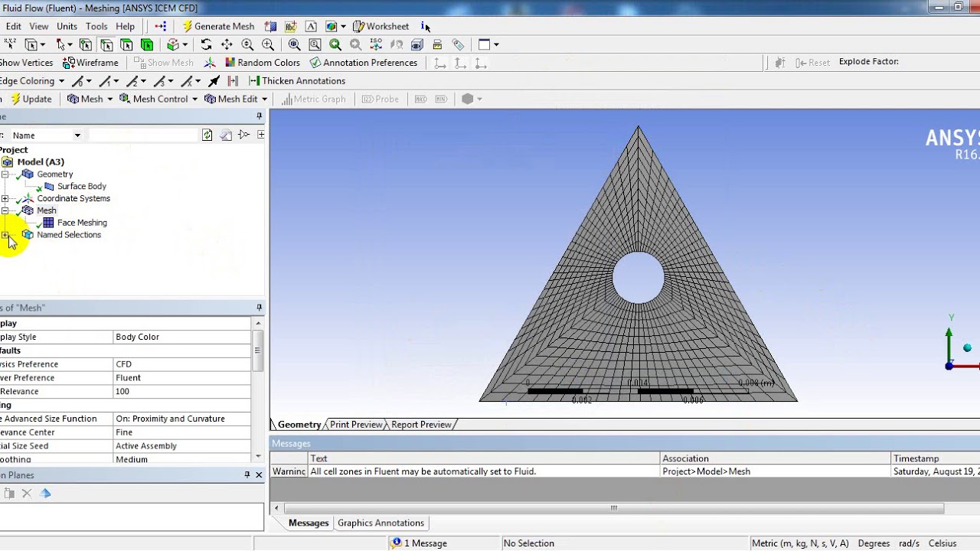Enable Random Colors display
980x551 pixels.
coord(262,63)
